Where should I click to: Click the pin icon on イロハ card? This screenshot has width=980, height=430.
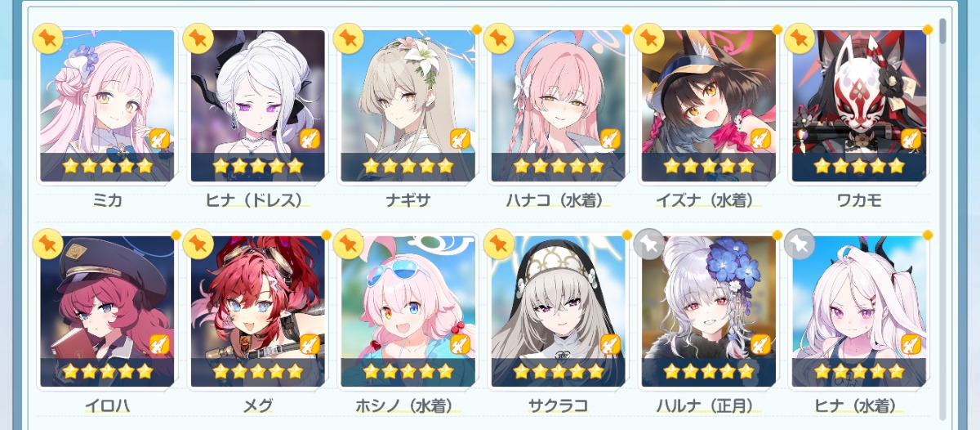pos(47,244)
